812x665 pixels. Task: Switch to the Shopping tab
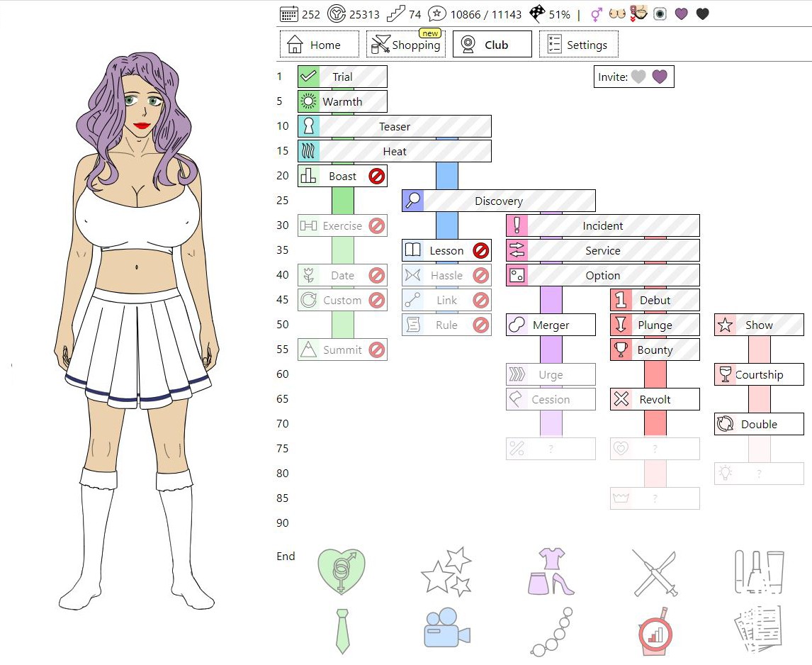[406, 45]
